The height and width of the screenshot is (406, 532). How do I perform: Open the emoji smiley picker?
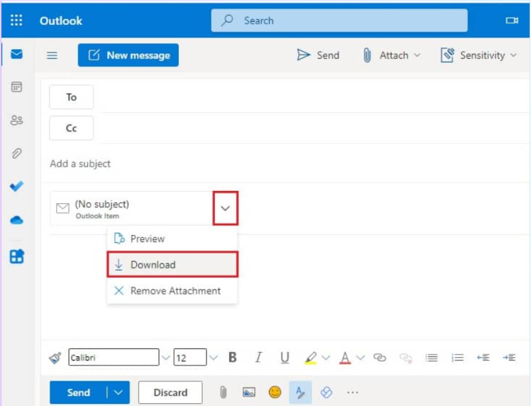click(275, 392)
